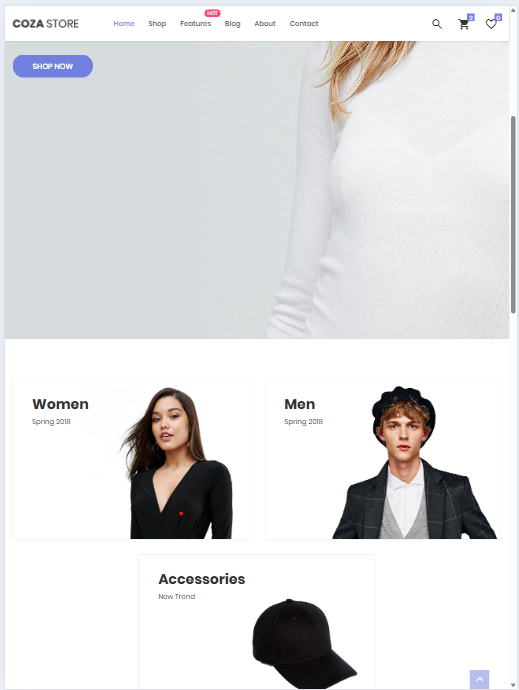Open the Men Spring 2018 banner
The image size is (519, 690).
[383, 459]
